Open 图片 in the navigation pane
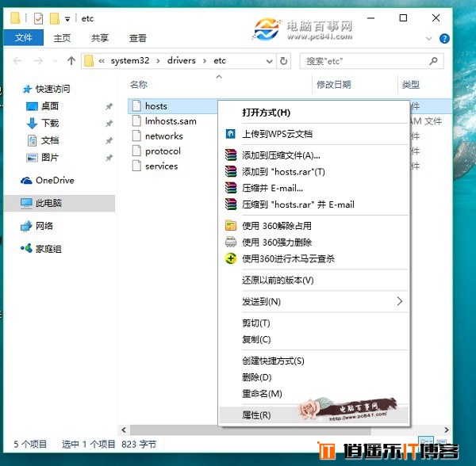This screenshot has width=476, height=466. (43, 158)
